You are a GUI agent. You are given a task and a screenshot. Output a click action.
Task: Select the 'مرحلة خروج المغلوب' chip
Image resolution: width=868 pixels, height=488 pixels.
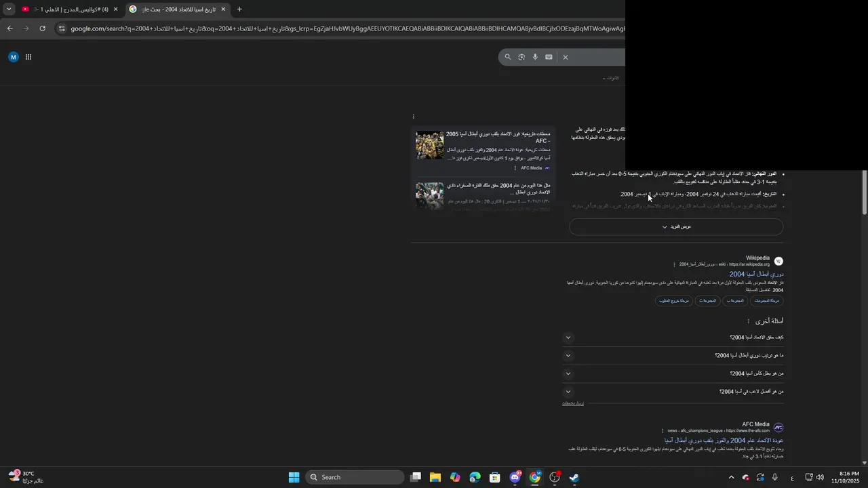coord(674,301)
